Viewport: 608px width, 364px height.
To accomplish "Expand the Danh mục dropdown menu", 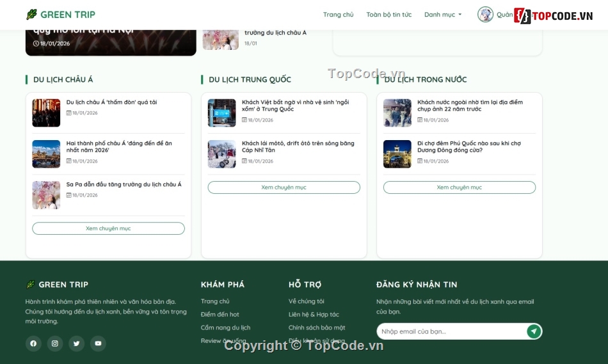I will coord(443,15).
